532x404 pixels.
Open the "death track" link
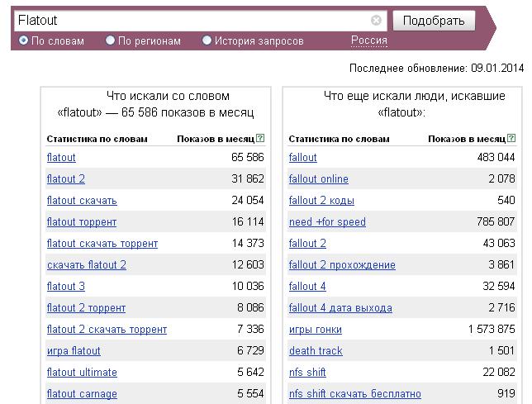pyautogui.click(x=316, y=351)
